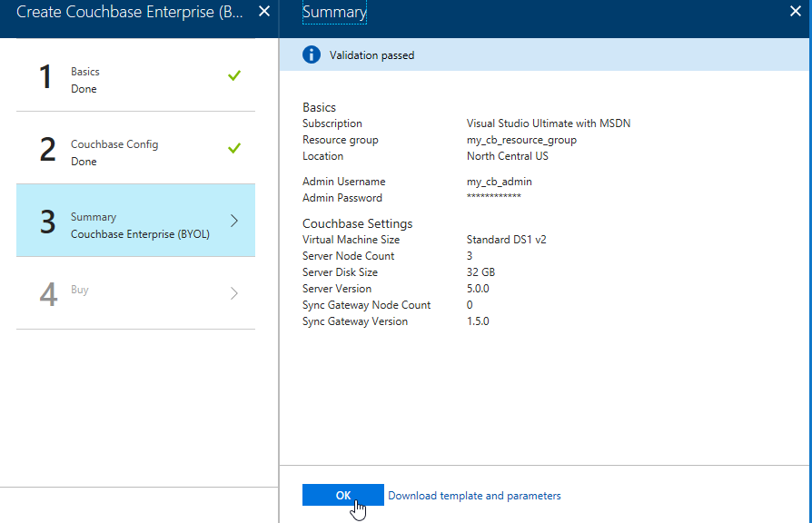Click the Standard DS1 v2 machine size value
This screenshot has height=523, width=812.
pyautogui.click(x=506, y=240)
